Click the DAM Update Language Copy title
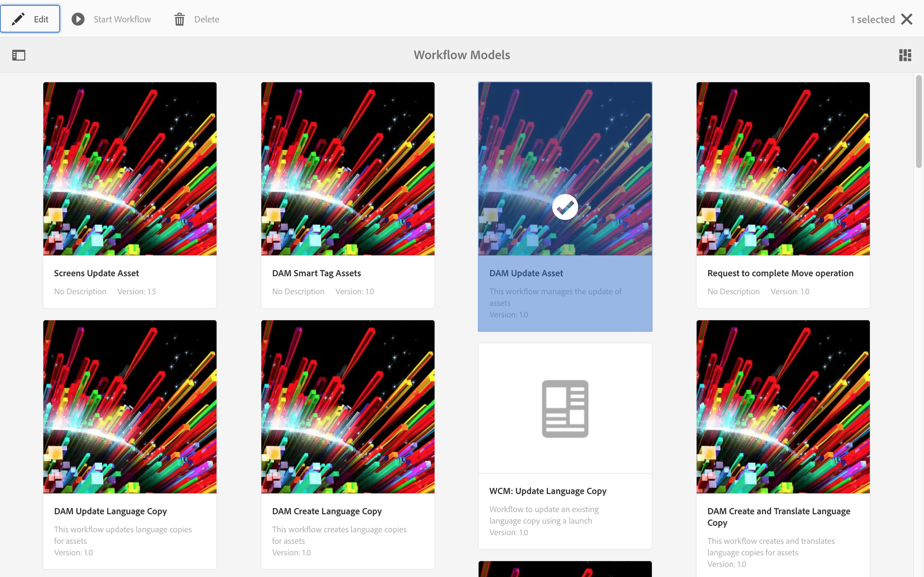 click(x=110, y=511)
